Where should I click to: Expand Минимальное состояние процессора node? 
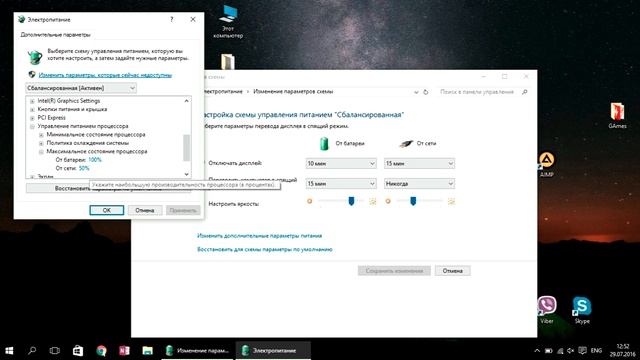[x=41, y=135]
